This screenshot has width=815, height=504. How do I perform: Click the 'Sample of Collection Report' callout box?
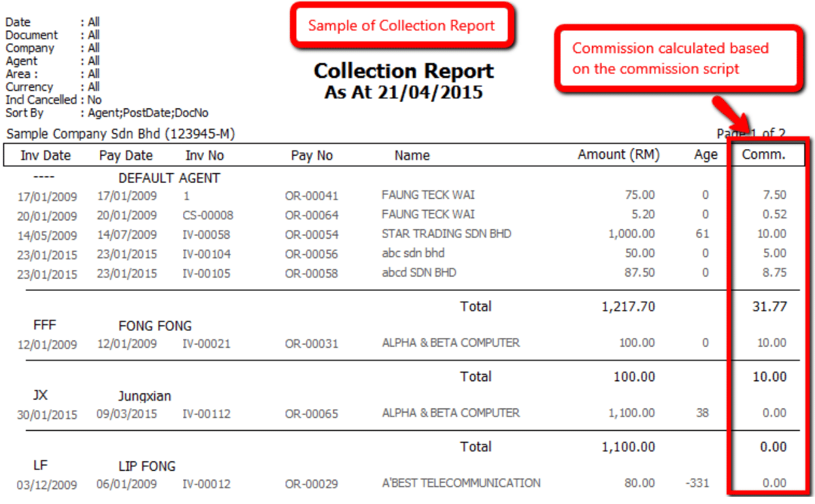pos(401,25)
